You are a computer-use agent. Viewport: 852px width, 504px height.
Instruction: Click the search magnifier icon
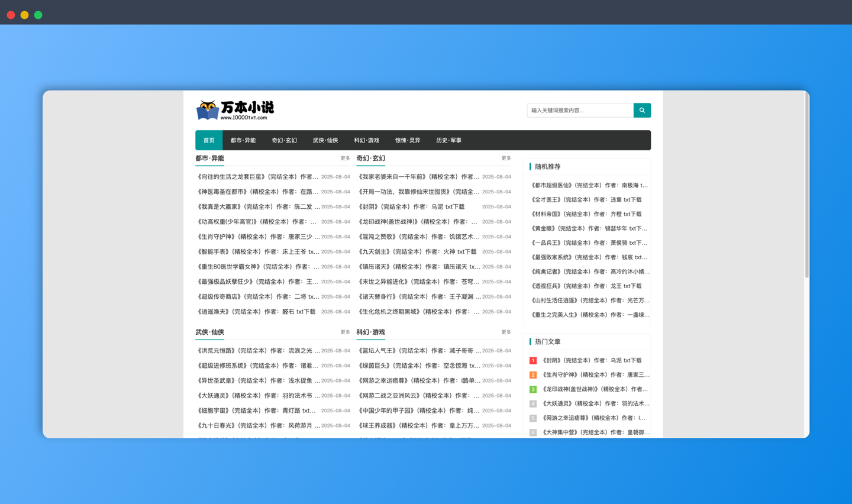click(x=641, y=110)
